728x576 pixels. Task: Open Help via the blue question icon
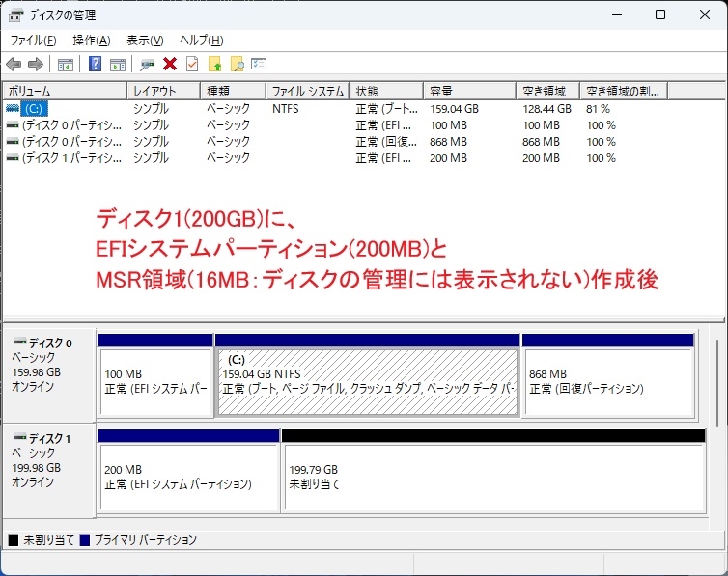click(x=95, y=64)
